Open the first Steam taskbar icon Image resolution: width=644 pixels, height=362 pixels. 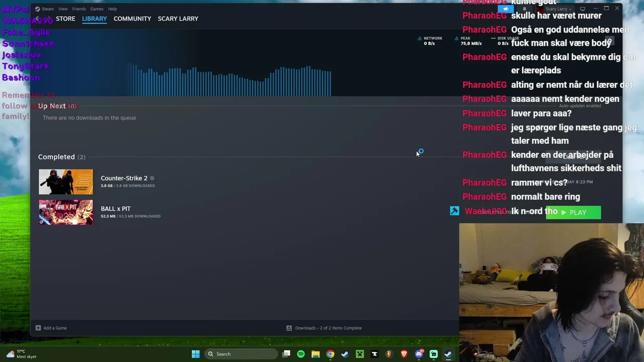click(x=345, y=354)
